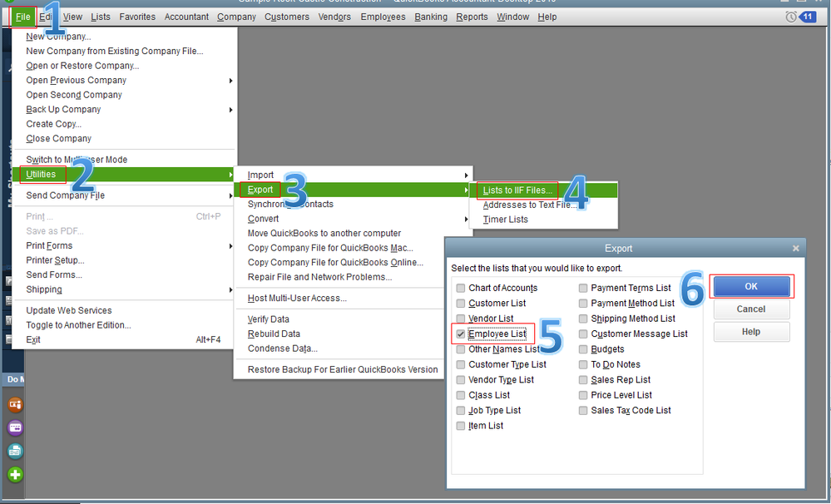Screen dimensions: 831x504
Task: Click the orange client collaborator shortcut icon
Action: [15, 405]
